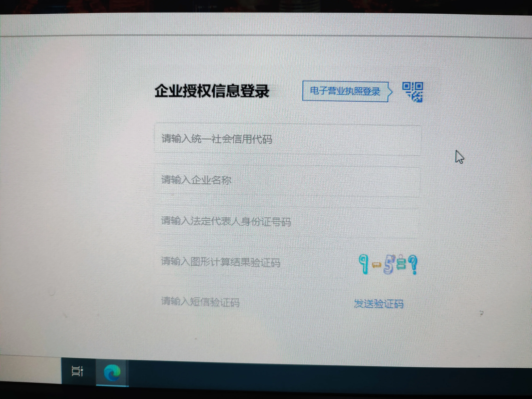The image size is (532, 399).
Task: Click the Microsoft Edge taskbar icon
Action: click(112, 373)
